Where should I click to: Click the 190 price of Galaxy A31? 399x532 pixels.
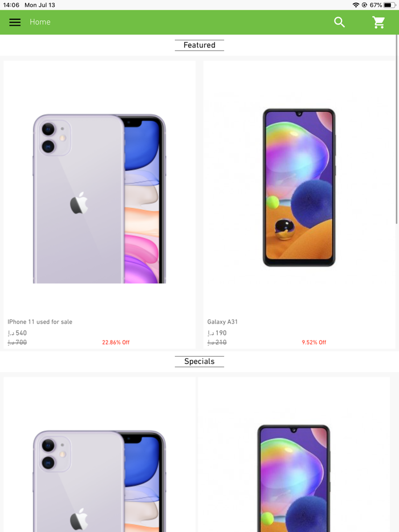[217, 333]
